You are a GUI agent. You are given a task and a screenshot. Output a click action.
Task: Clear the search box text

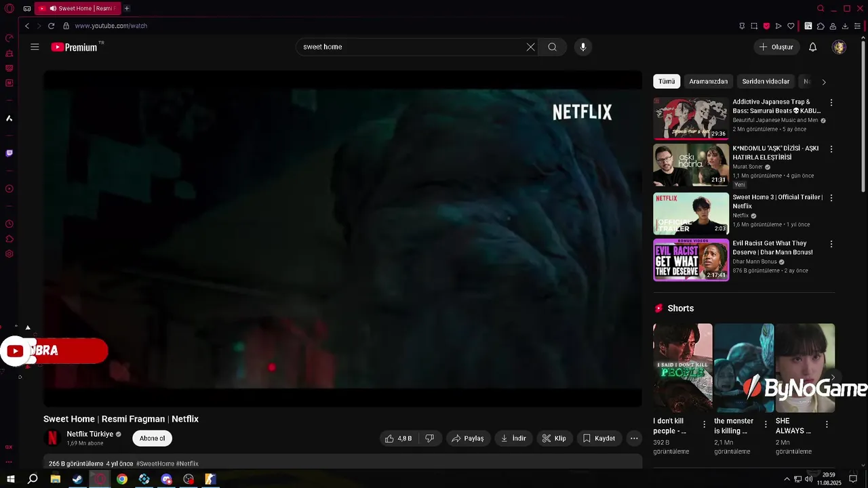530,47
